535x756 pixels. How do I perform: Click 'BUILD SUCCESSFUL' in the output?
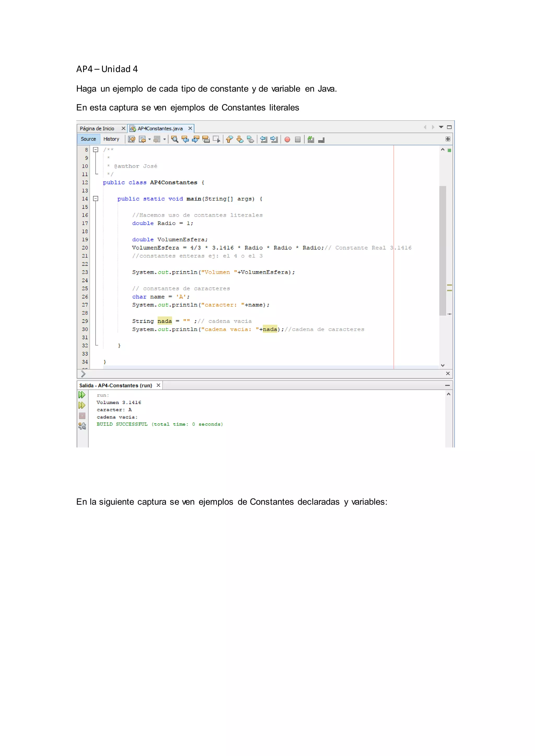[122, 424]
